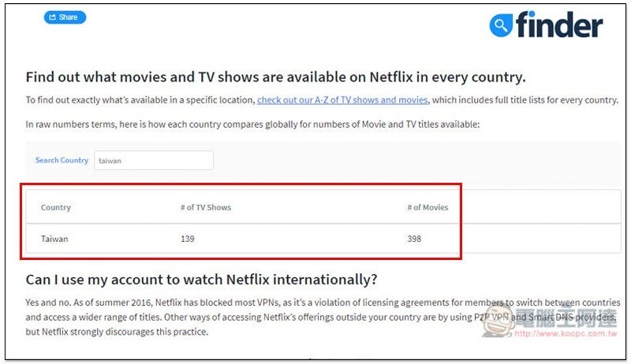The height and width of the screenshot is (364, 631).
Task: Open the A-Z of TV shows and movies link
Action: [x=342, y=100]
